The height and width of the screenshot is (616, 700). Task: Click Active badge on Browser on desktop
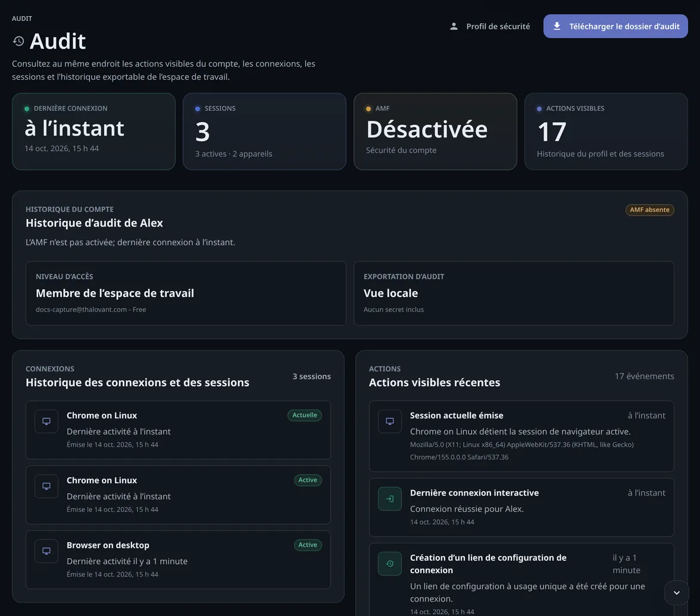(x=308, y=545)
